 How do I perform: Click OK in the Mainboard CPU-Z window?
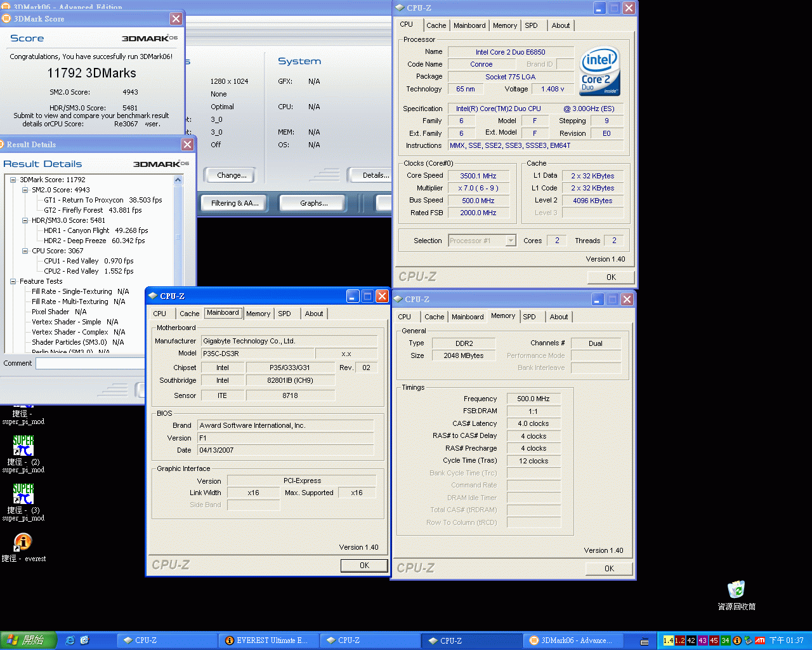364,565
